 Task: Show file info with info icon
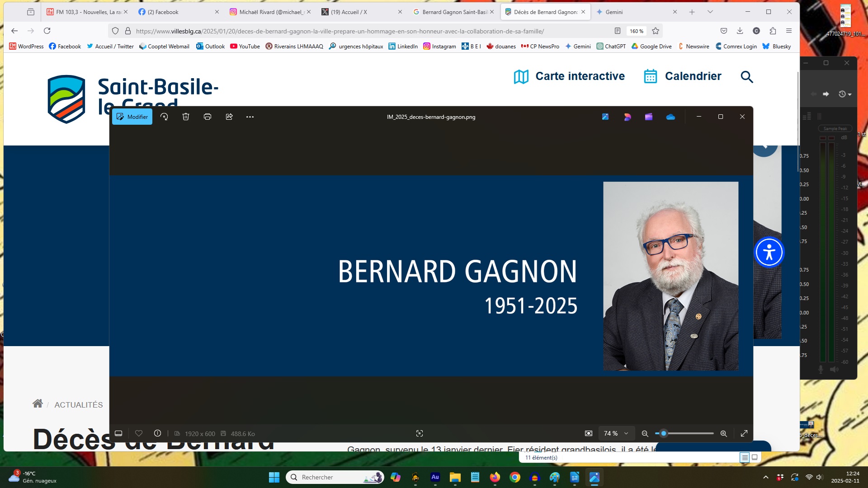[x=157, y=433]
